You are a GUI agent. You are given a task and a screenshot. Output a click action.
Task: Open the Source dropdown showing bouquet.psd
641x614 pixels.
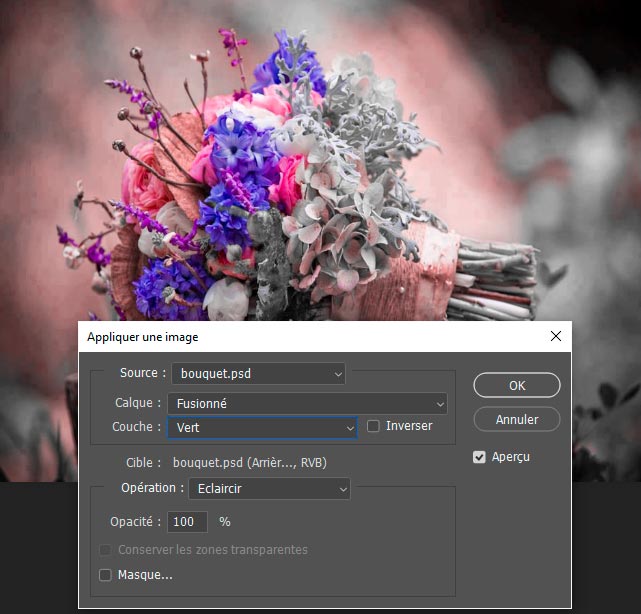tap(258, 374)
